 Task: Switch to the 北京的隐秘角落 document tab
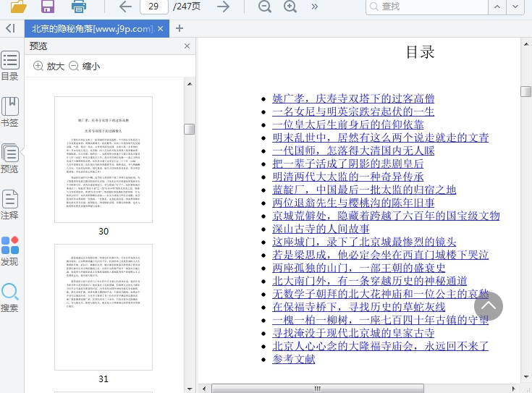click(91, 28)
